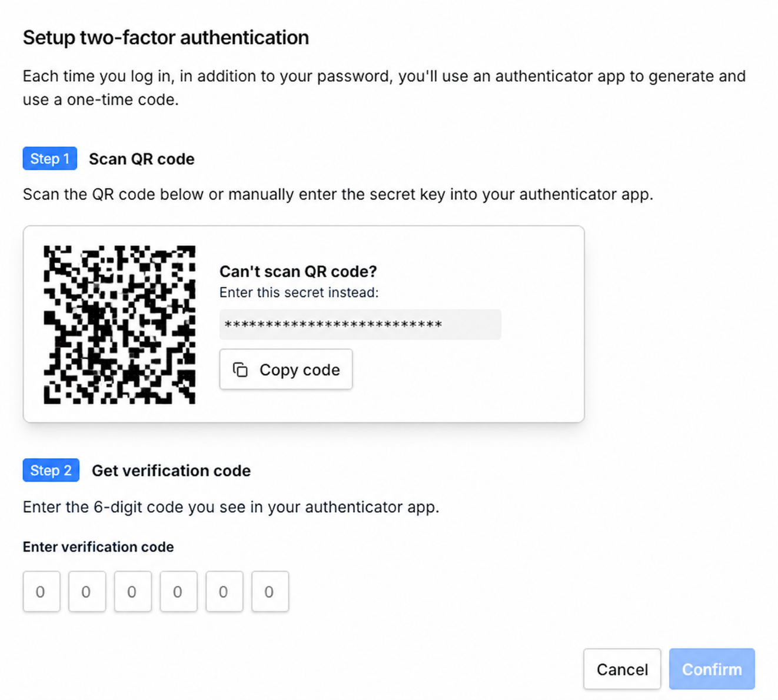778x700 pixels.
Task: Focus the first verification digit box
Action: click(x=42, y=591)
